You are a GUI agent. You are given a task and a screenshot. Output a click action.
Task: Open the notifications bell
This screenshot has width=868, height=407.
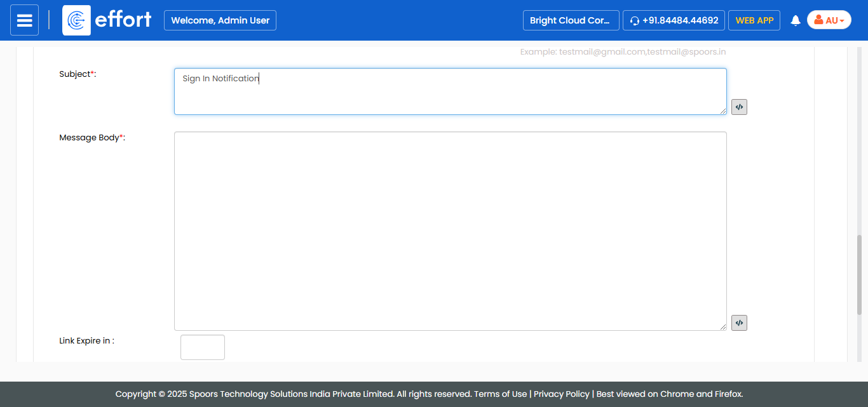(795, 20)
